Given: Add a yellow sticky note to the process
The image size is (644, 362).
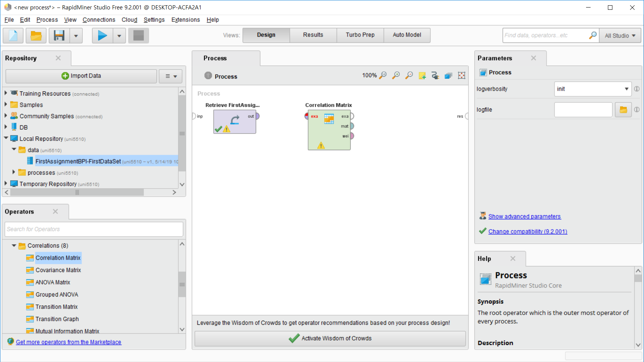Looking at the screenshot, I should click(x=422, y=75).
